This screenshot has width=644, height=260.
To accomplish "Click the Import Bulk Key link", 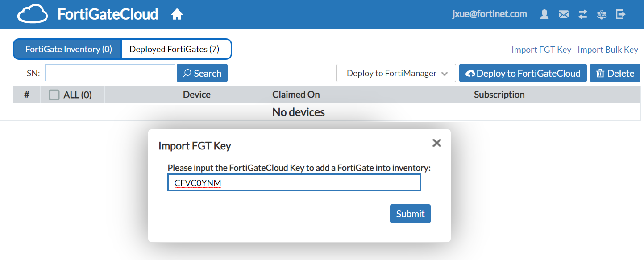I will pos(607,50).
